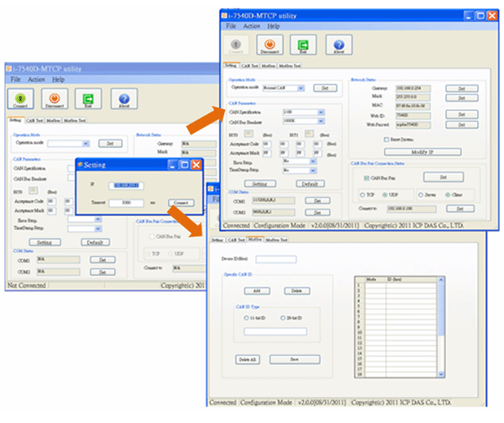The width and height of the screenshot is (504, 423).
Task: Select Server radio button
Action: tap(421, 194)
